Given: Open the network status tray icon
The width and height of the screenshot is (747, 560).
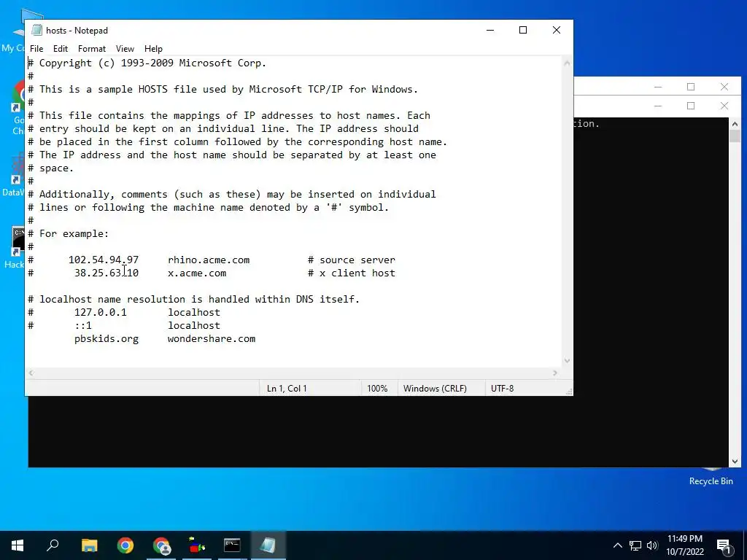Looking at the screenshot, I should [x=635, y=545].
